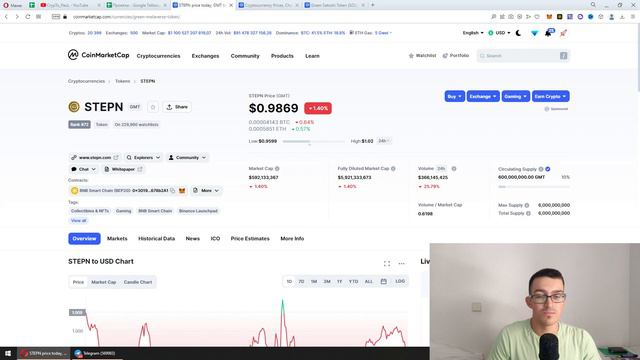Add STEPN to watchlist star
The width and height of the screenshot is (640, 360).
(x=153, y=107)
